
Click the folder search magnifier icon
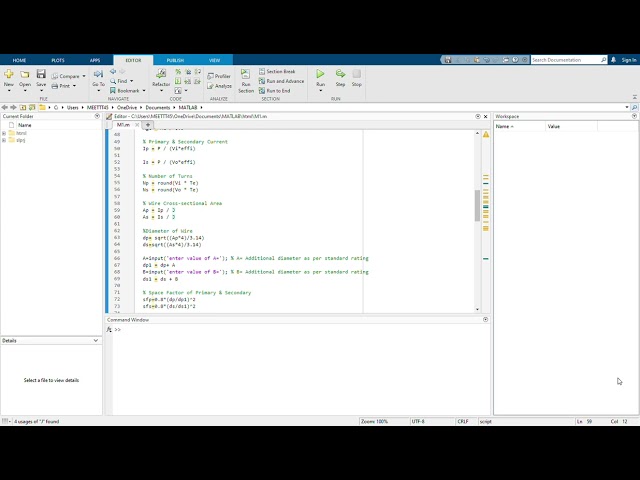coord(634,107)
